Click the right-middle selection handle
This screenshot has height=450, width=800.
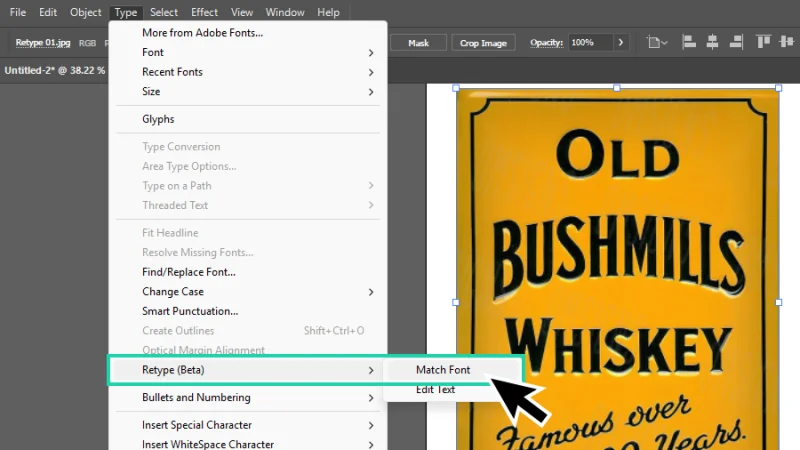click(x=779, y=302)
